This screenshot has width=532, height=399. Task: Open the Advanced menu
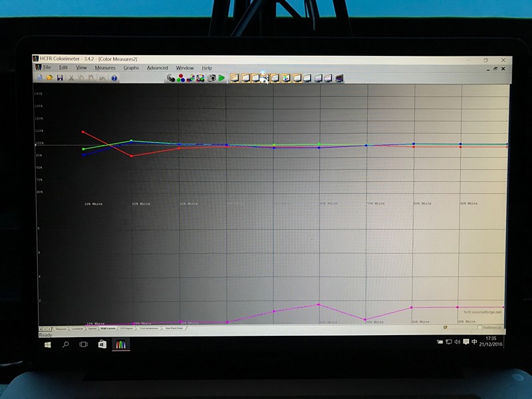(x=158, y=68)
